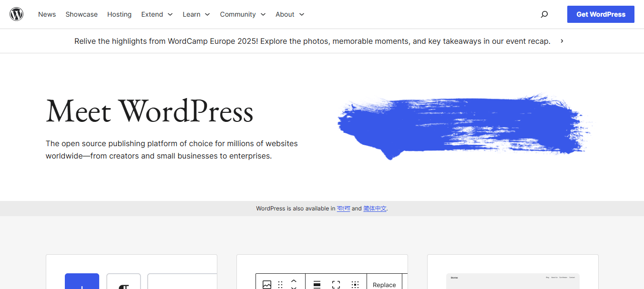Open the Stories site preview card

(x=513, y=281)
